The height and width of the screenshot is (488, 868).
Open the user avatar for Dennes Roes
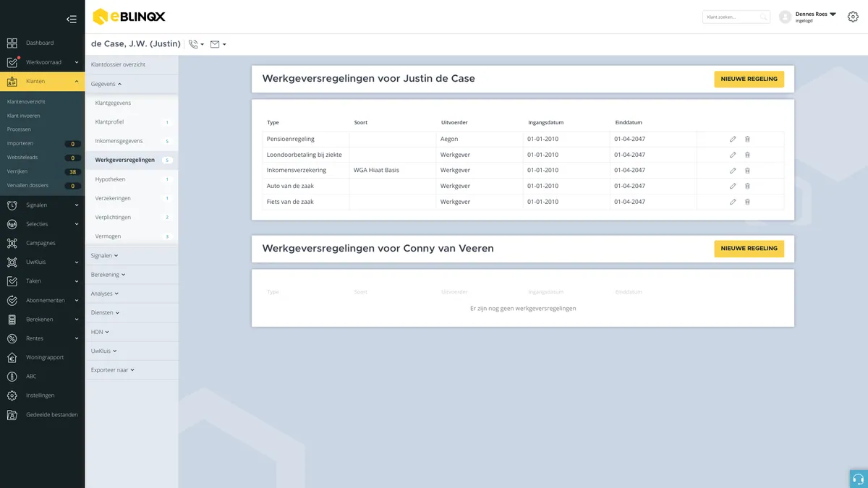pyautogui.click(x=786, y=17)
